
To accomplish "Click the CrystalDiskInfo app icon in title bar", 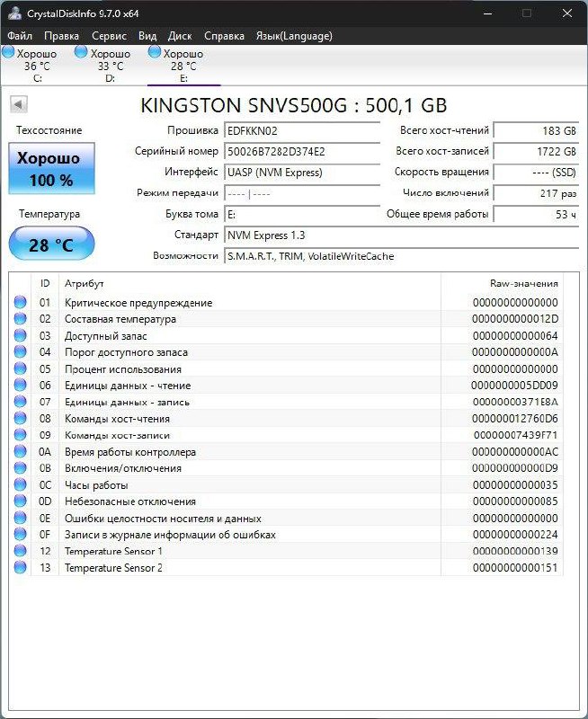I will (x=14, y=13).
